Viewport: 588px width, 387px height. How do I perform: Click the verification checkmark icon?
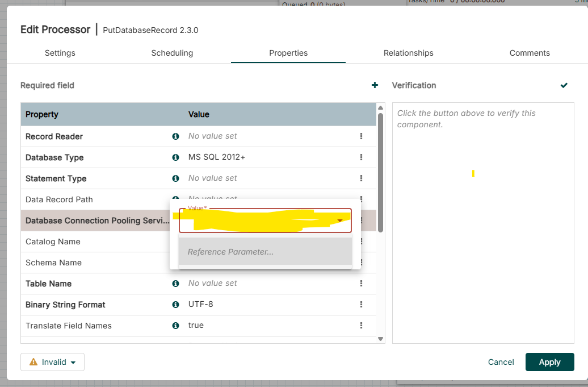(564, 85)
